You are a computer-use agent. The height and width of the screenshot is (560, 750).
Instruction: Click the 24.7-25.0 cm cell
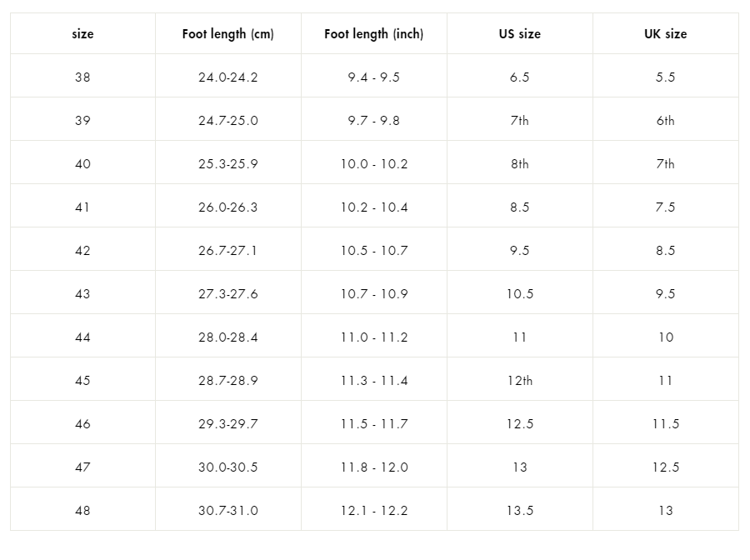227,121
